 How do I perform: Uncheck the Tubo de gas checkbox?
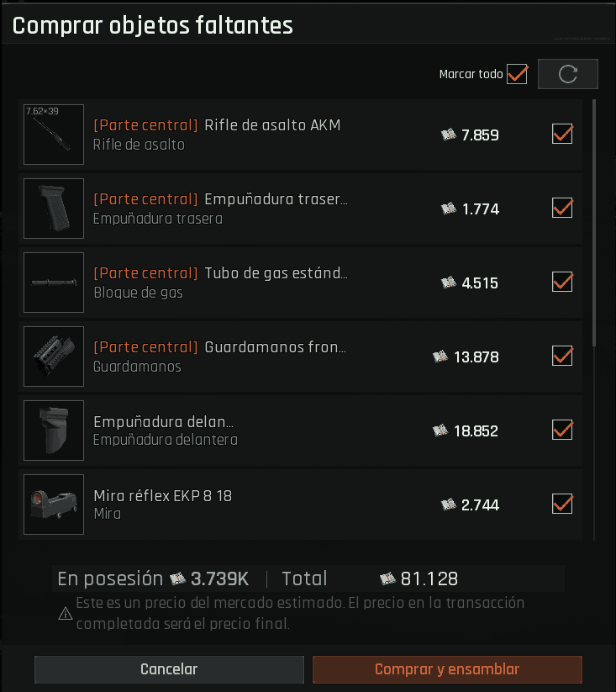[562, 282]
